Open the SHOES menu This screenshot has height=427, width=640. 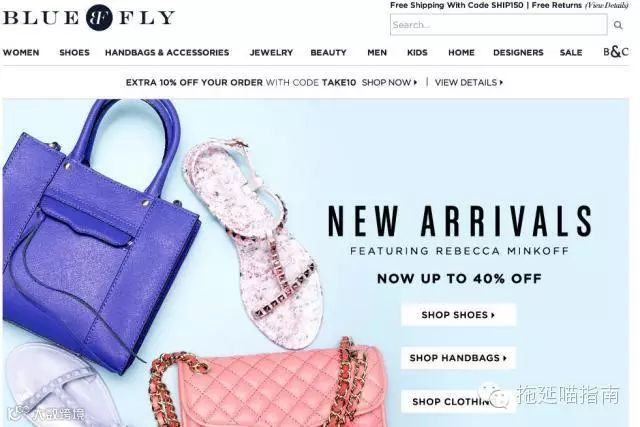click(74, 53)
